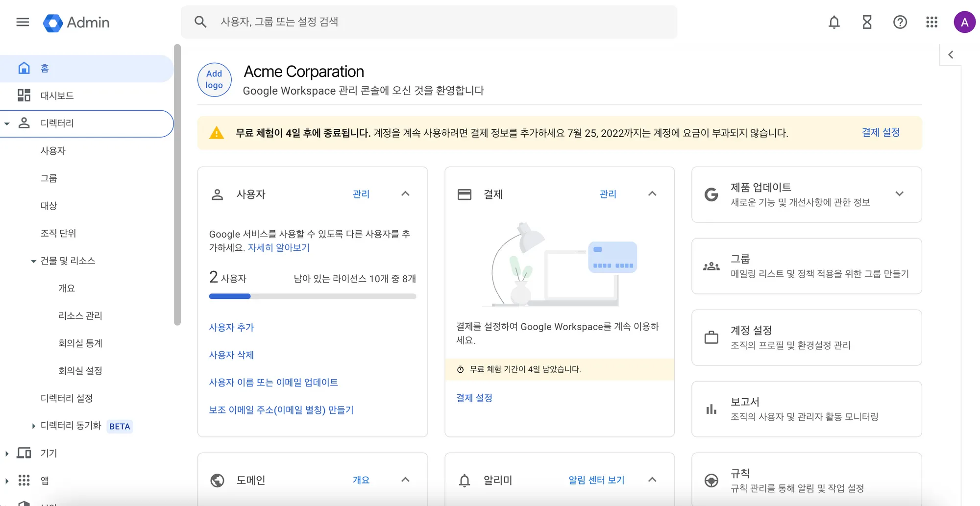Click the 계정 설정 briefcase icon
980x506 pixels.
tap(711, 337)
